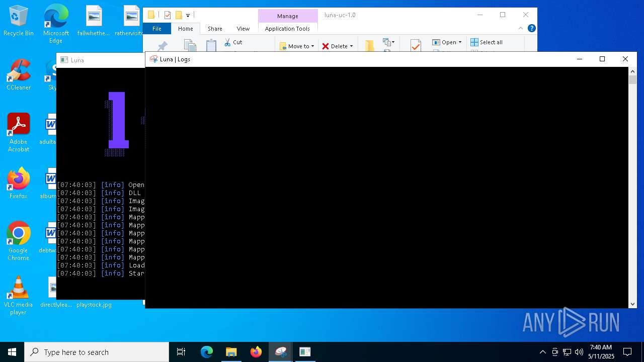Launch Firefox from the desktop shortcut
The height and width of the screenshot is (362, 644).
point(19,184)
